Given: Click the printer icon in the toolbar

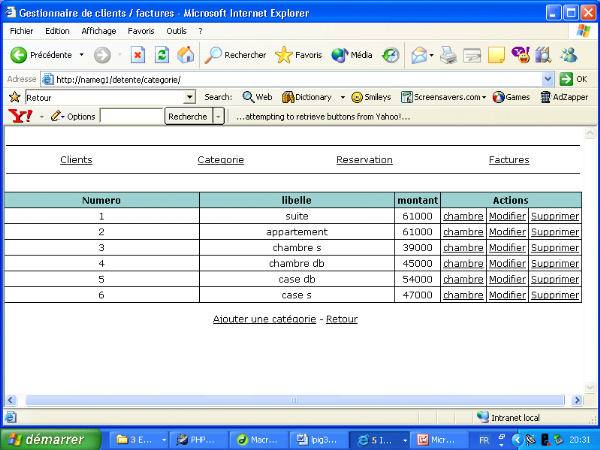Looking at the screenshot, I should pyautogui.click(x=449, y=55).
